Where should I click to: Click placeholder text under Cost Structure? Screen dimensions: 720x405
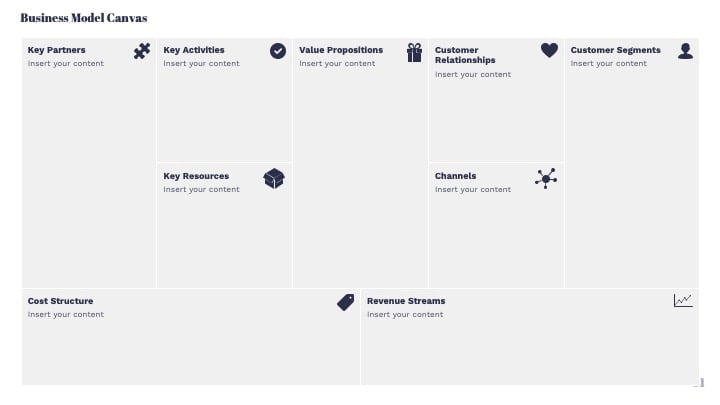pyautogui.click(x=66, y=315)
